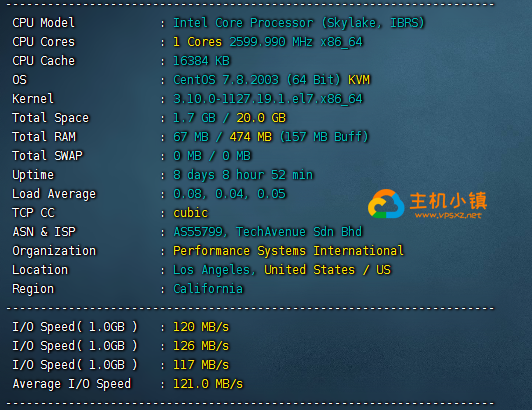
Task: Select "0 MB / 0 MB" swap value
Action: 212,156
